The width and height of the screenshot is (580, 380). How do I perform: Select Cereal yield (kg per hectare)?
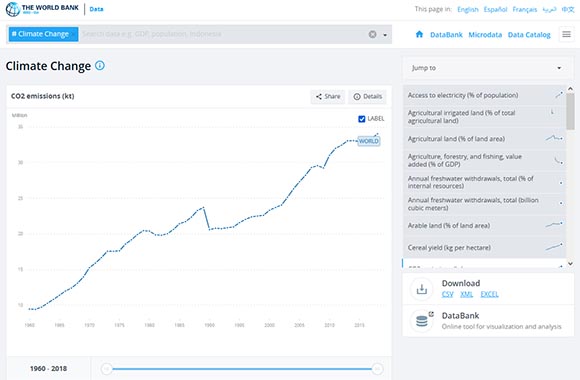(x=484, y=248)
